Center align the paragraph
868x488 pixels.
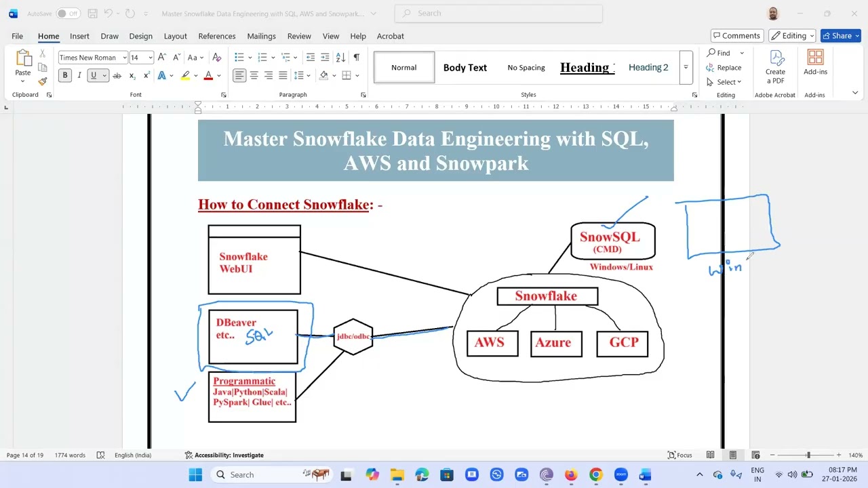pyautogui.click(x=254, y=75)
